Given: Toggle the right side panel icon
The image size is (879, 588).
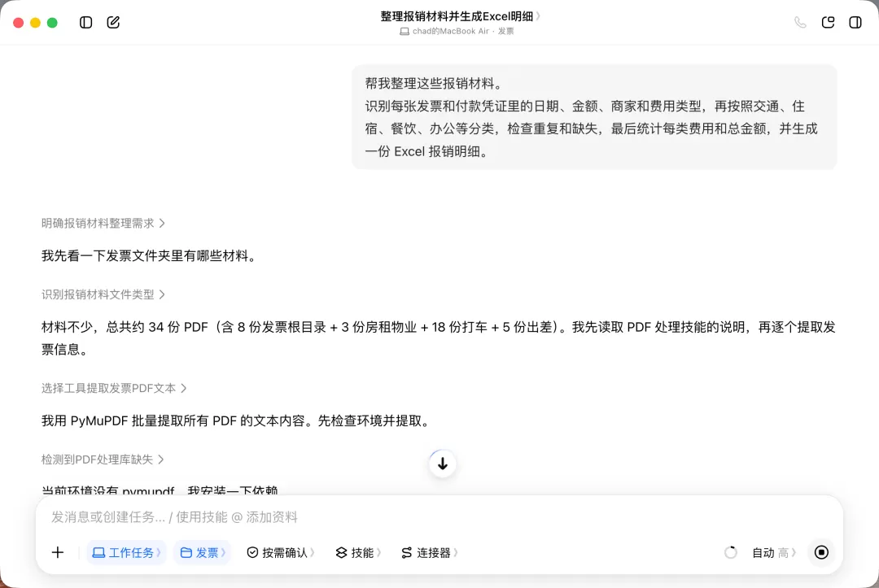Looking at the screenshot, I should [x=855, y=23].
